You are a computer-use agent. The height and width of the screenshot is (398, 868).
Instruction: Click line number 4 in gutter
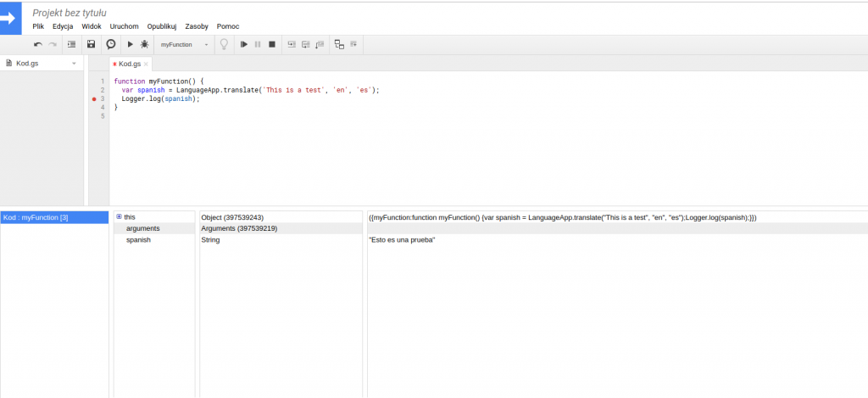103,108
